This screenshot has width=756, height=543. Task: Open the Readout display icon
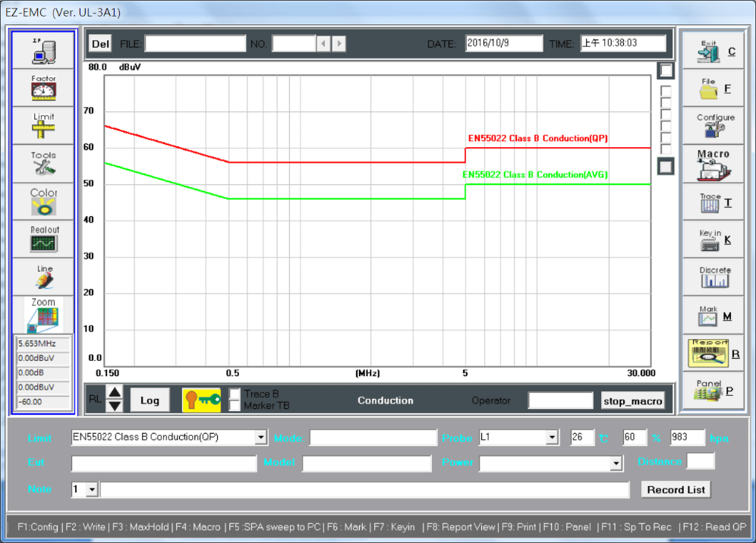point(43,240)
